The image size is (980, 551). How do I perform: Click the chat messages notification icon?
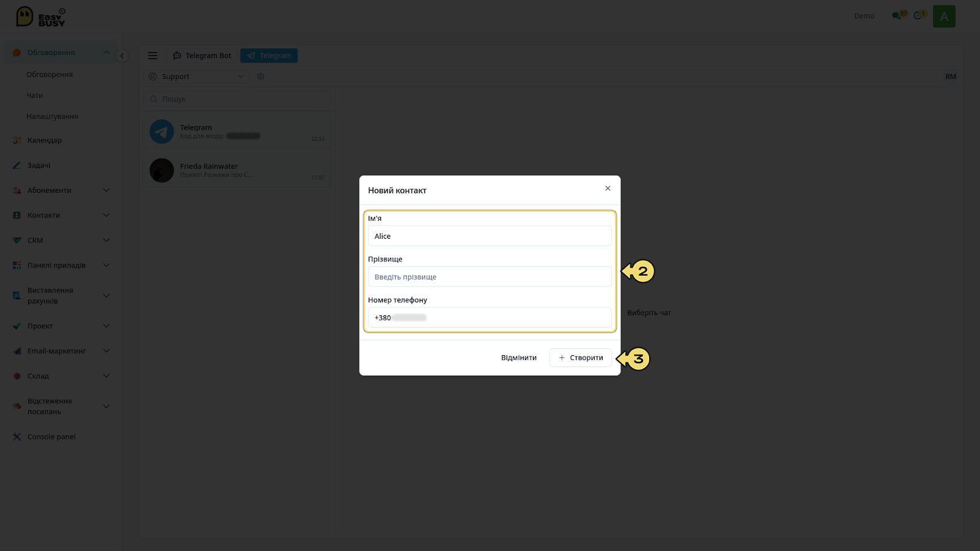tap(897, 16)
